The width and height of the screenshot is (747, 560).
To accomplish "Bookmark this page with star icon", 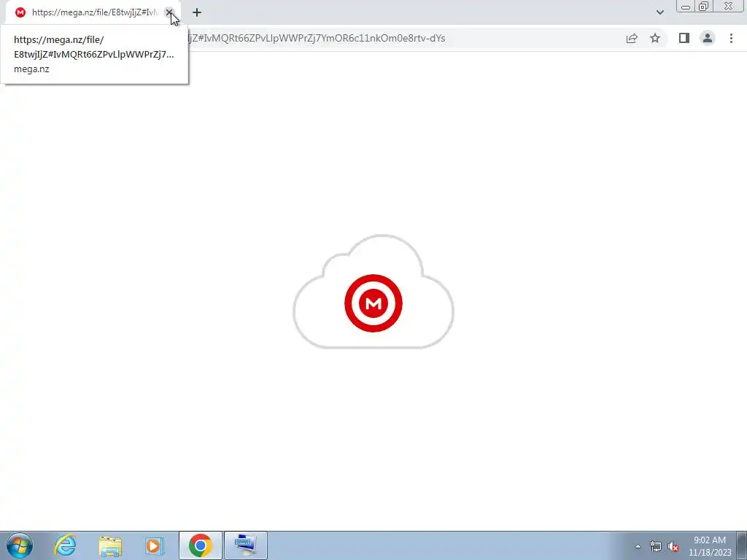I will coord(655,38).
